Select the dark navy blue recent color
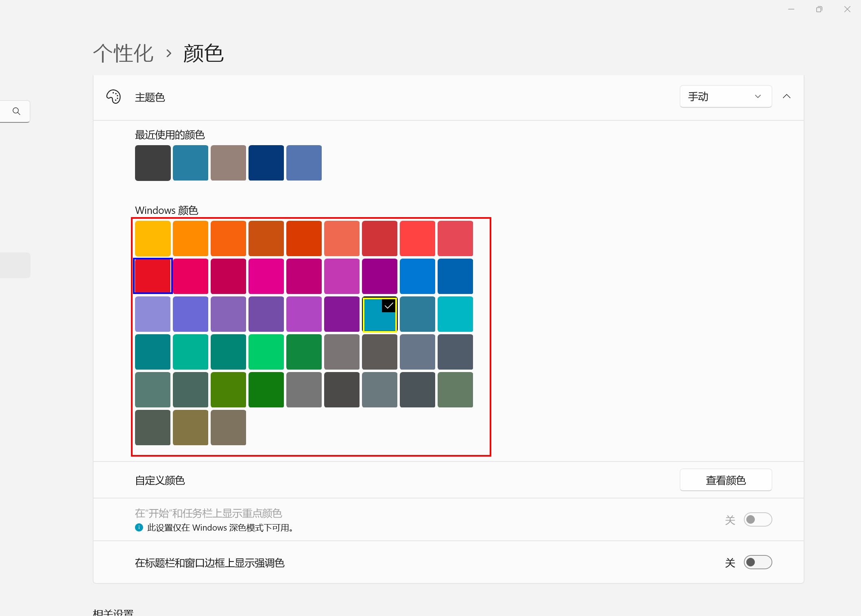Viewport: 861px width, 616px height. (266, 163)
